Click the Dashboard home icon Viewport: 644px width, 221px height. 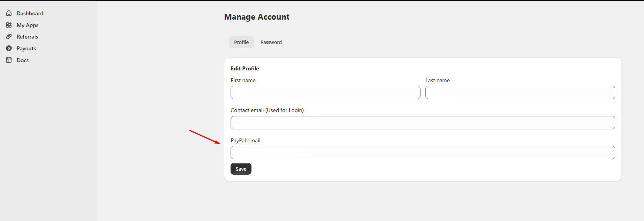[9, 13]
